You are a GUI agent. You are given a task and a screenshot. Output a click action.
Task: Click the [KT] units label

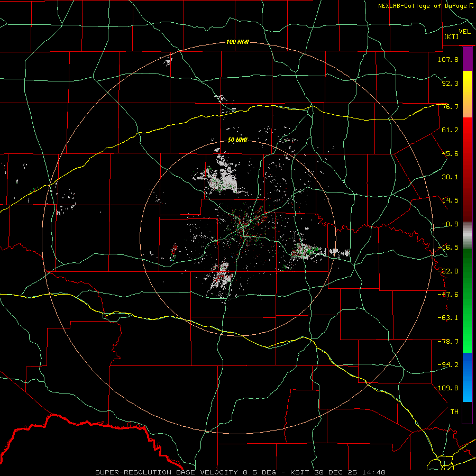tap(452, 36)
